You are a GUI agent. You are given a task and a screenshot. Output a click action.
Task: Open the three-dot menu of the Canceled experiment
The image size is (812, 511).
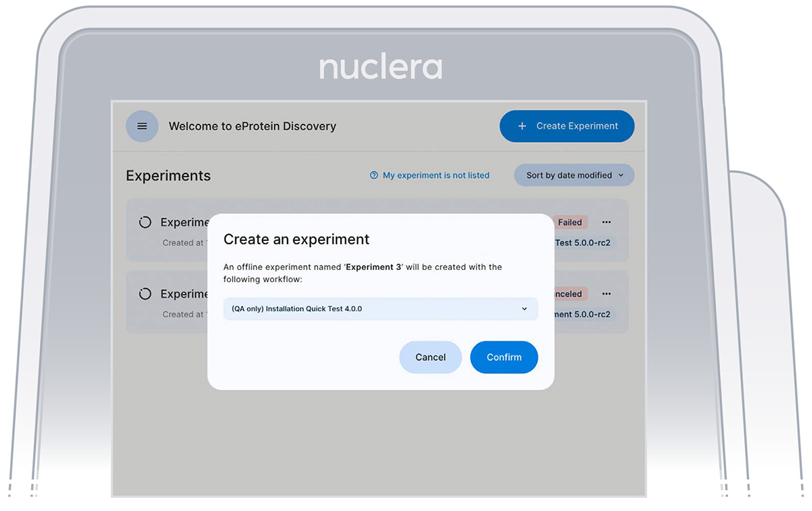606,294
